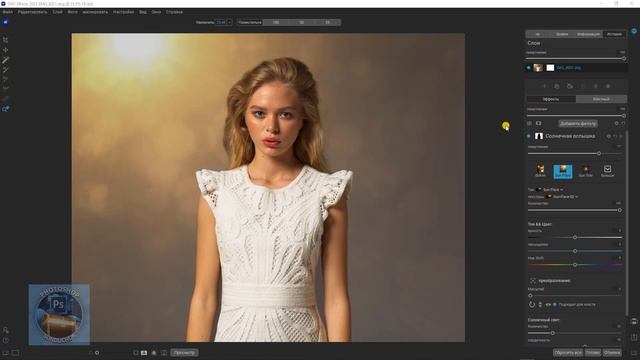Click the Добавить фильтр button
The height and width of the screenshot is (360, 640).
point(578,123)
